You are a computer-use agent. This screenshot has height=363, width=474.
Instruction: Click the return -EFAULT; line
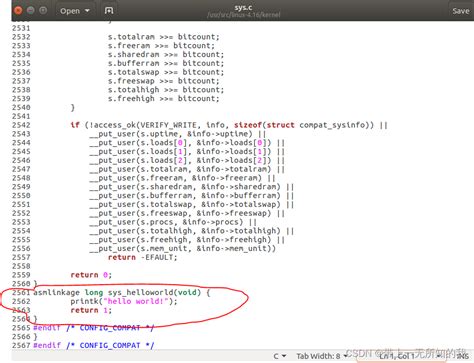[x=142, y=257]
